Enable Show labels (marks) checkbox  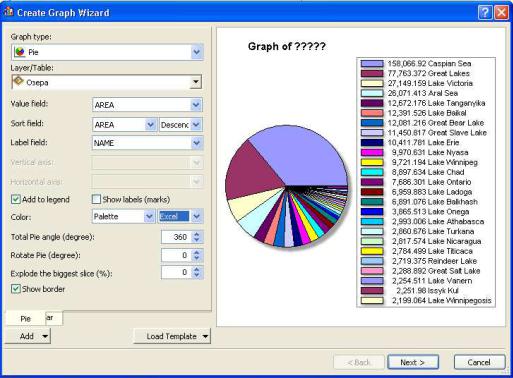click(x=96, y=199)
